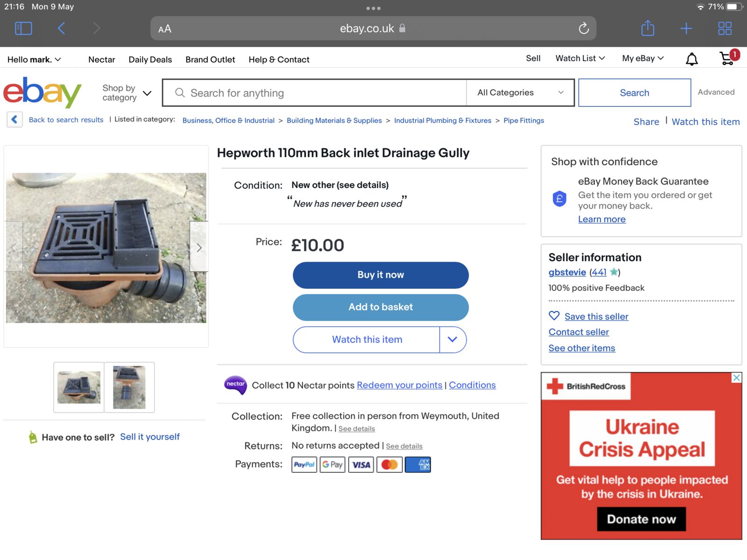The image size is (747, 560).
Task: Open the shopping basket cart icon
Action: [x=727, y=58]
